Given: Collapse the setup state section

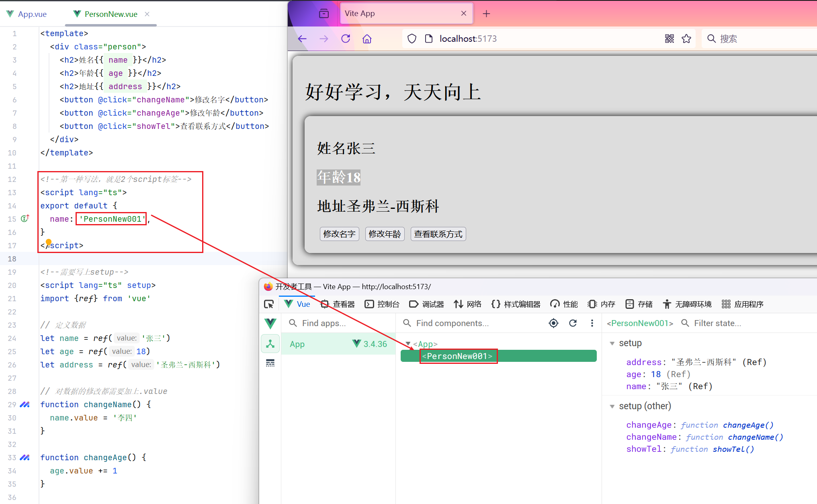Looking at the screenshot, I should tap(612, 343).
